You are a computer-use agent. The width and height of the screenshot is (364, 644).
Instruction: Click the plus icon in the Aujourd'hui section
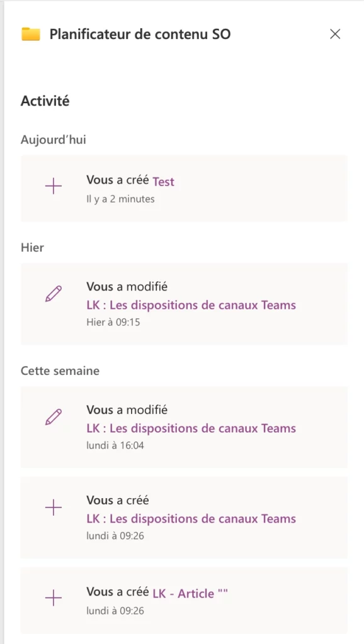coord(54,186)
